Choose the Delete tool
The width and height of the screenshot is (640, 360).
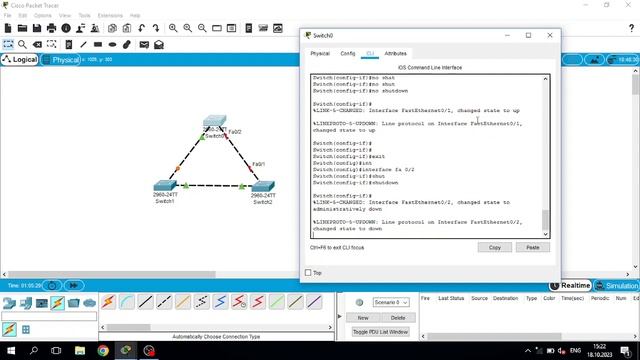click(37, 44)
